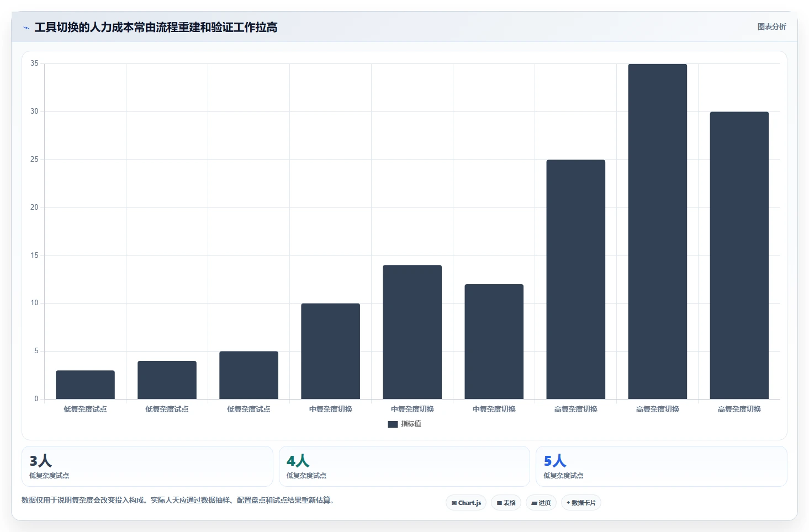This screenshot has height=532, width=809.
Task: Click the y-axis label 20
Action: coord(34,208)
